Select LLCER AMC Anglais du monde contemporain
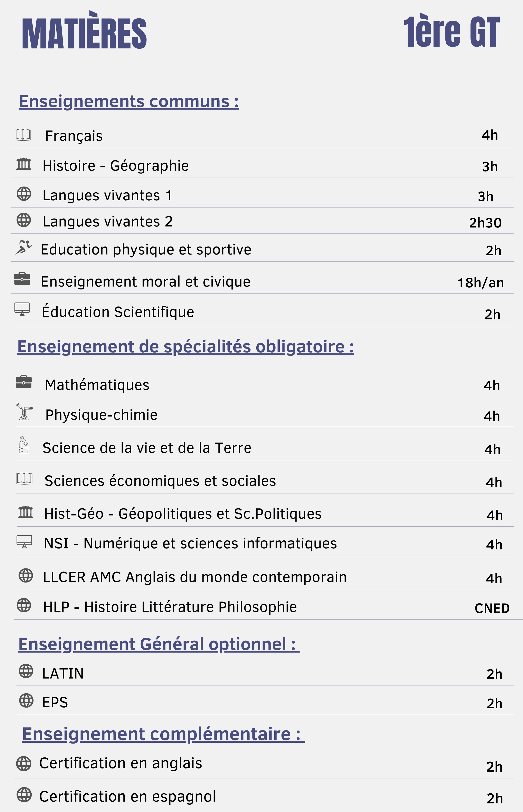This screenshot has width=523, height=812. coord(195,577)
